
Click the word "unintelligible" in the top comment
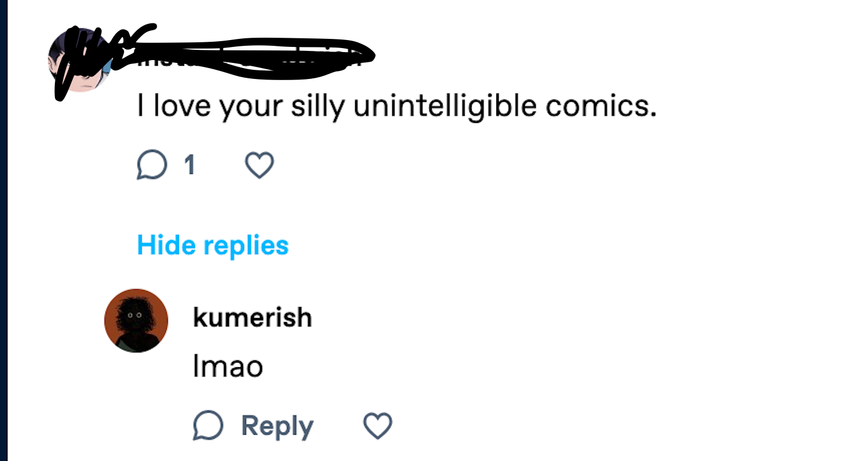(445, 106)
